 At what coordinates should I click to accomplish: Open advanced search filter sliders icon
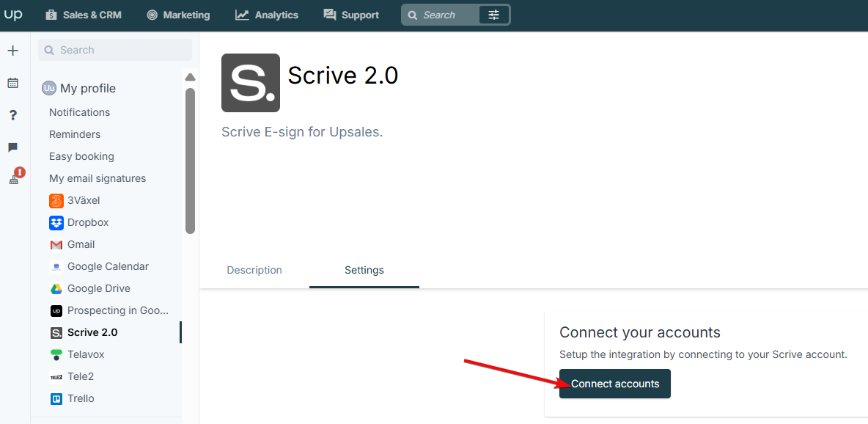pos(494,15)
